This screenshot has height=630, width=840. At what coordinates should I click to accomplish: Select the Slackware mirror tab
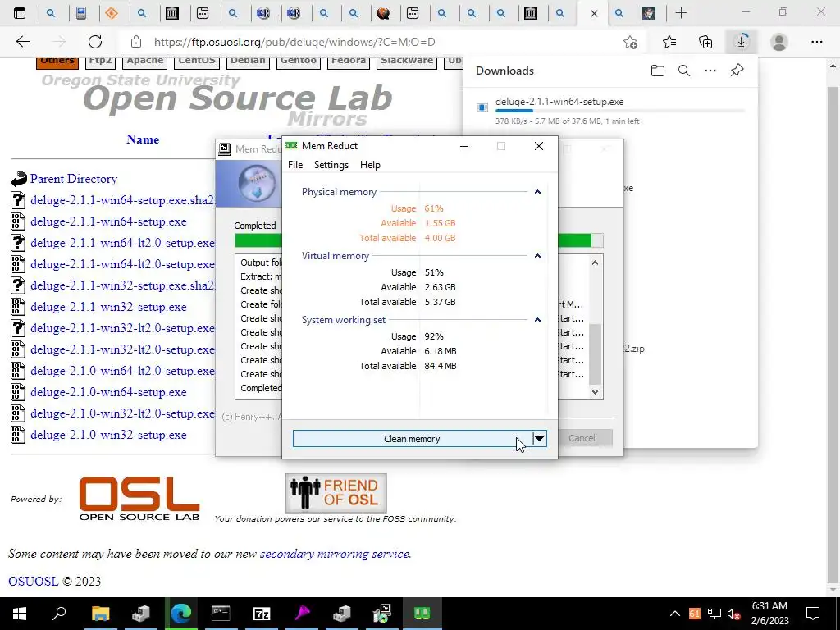coord(407,61)
